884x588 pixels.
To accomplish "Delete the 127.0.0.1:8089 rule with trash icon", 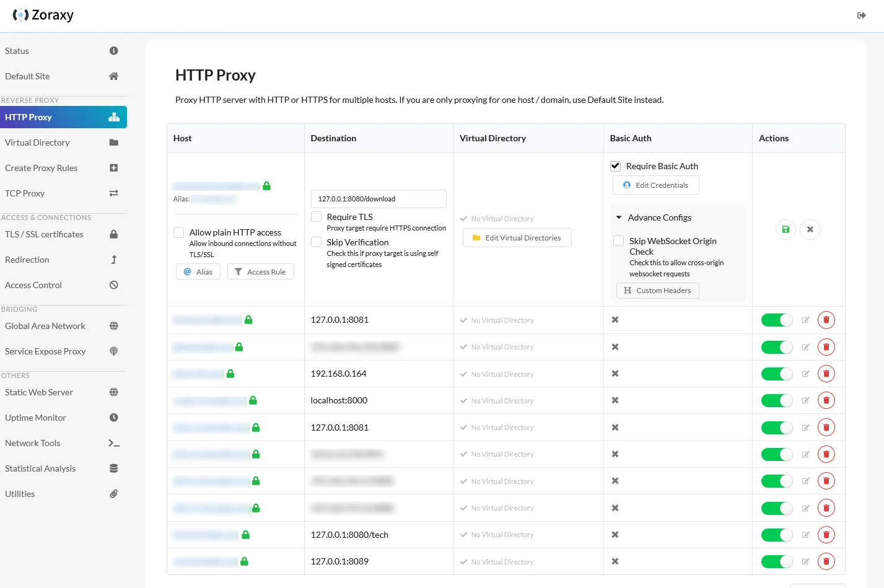I will pyautogui.click(x=826, y=561).
